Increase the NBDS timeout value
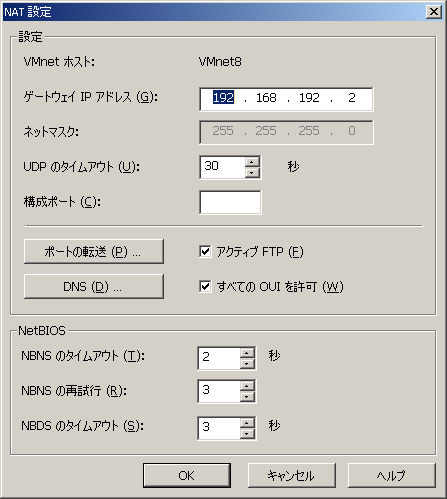447x499 pixels. [247, 423]
